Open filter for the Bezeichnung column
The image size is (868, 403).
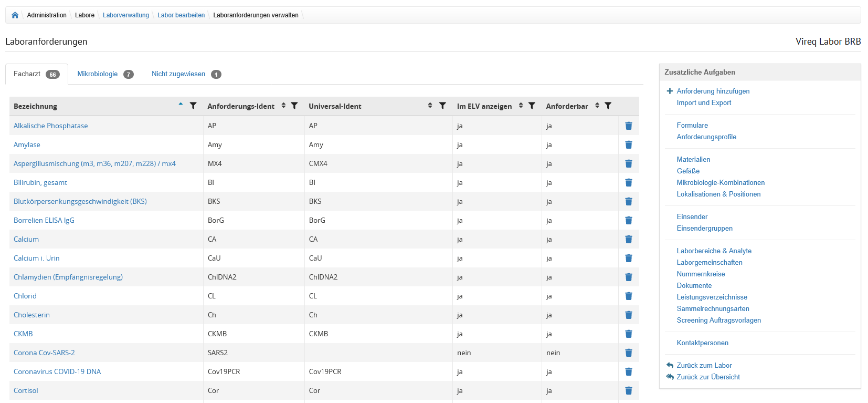coord(193,106)
